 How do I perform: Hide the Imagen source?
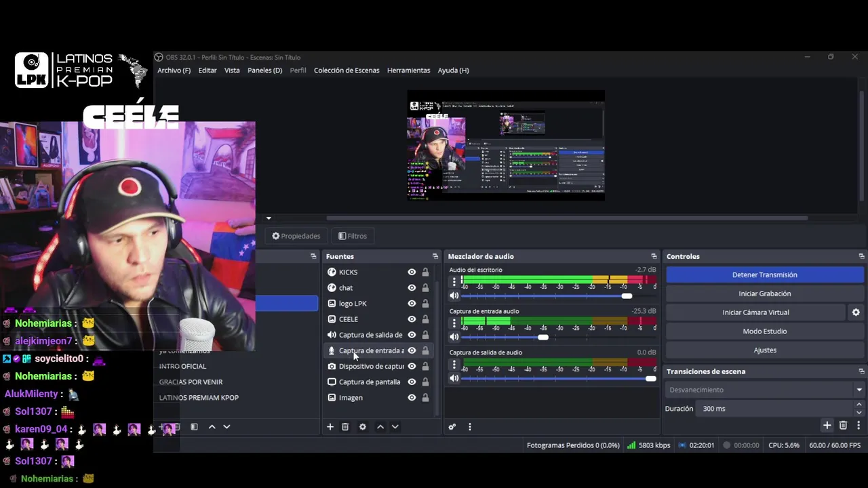pos(412,398)
